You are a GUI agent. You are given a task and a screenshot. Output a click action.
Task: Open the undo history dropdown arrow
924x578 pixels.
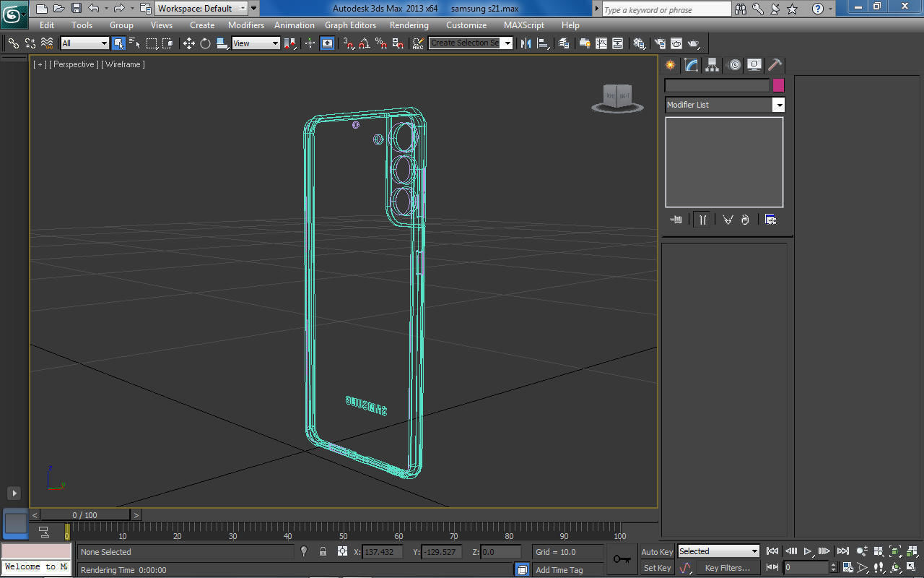[106, 9]
